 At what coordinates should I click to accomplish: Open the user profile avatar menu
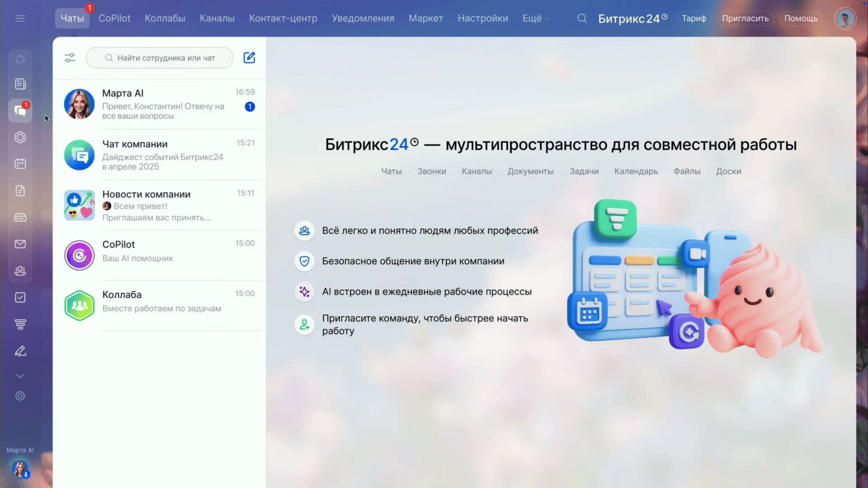click(844, 19)
